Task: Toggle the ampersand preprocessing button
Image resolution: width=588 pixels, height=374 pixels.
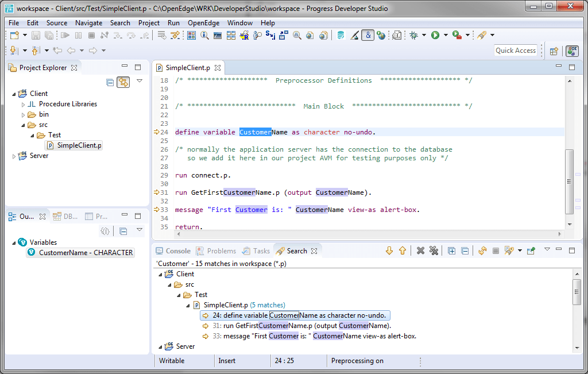Action: pos(368,35)
